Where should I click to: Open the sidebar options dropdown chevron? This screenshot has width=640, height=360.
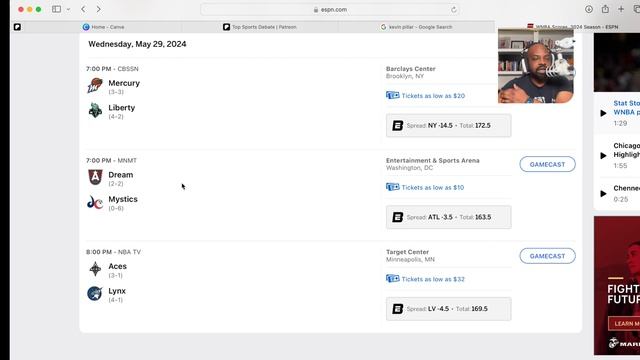(68, 9)
